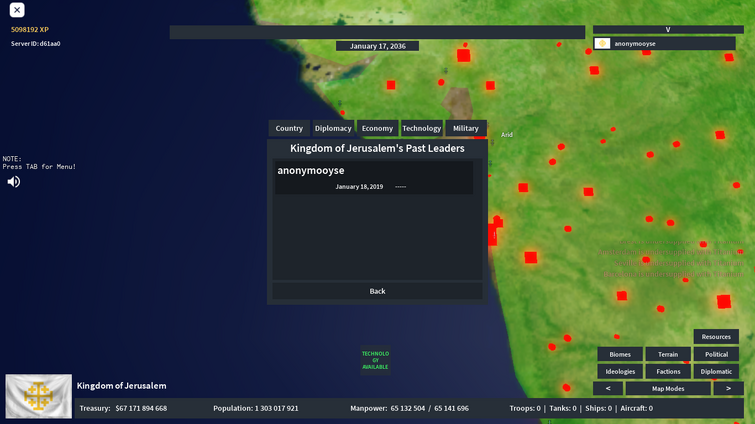
Task: Click the Kingdom of Jerusalem flag thumbnail
Action: pyautogui.click(x=39, y=396)
